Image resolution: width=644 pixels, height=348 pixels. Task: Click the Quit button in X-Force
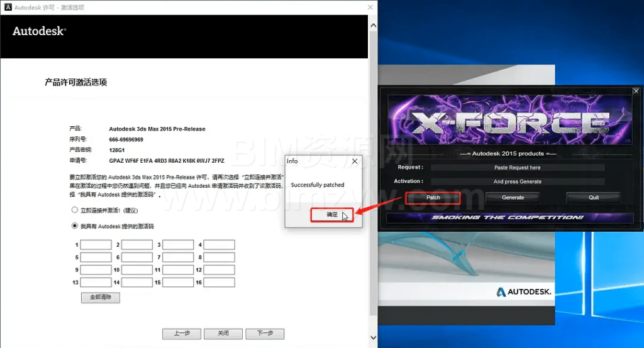click(594, 198)
